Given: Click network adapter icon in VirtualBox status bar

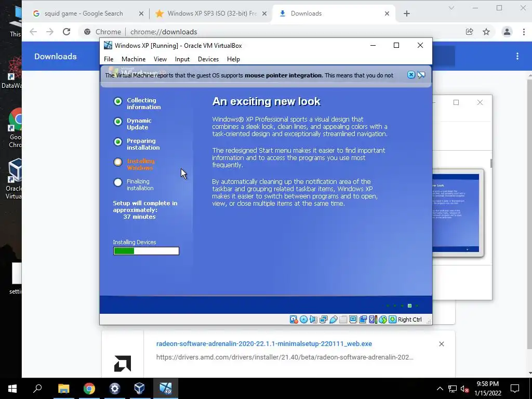Looking at the screenshot, I should [323, 320].
